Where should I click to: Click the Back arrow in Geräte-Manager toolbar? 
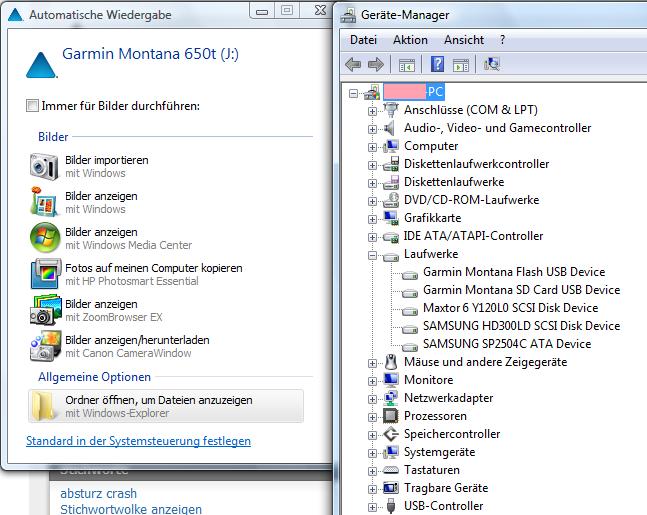353,64
